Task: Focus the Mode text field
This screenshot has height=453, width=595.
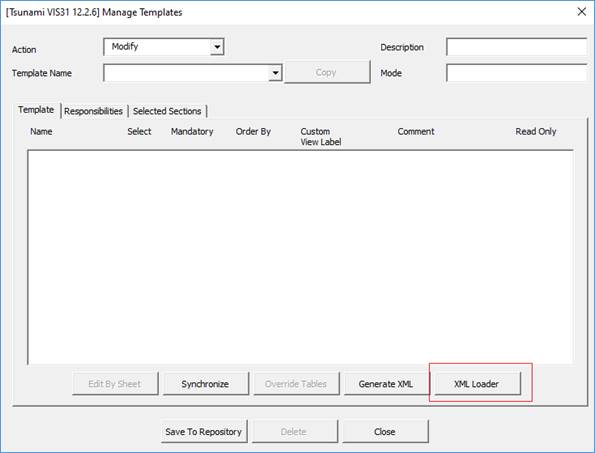Action: point(517,72)
